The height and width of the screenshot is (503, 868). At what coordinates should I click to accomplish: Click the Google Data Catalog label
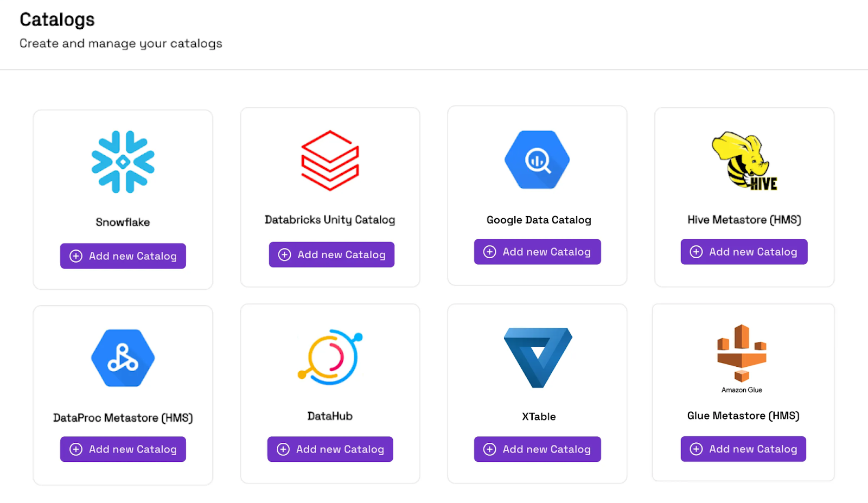539,220
